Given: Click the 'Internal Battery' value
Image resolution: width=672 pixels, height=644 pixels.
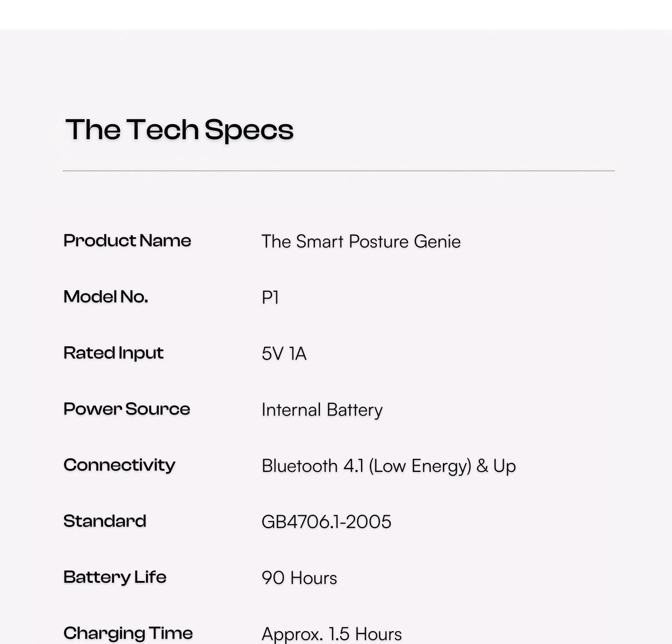Looking at the screenshot, I should [322, 410].
